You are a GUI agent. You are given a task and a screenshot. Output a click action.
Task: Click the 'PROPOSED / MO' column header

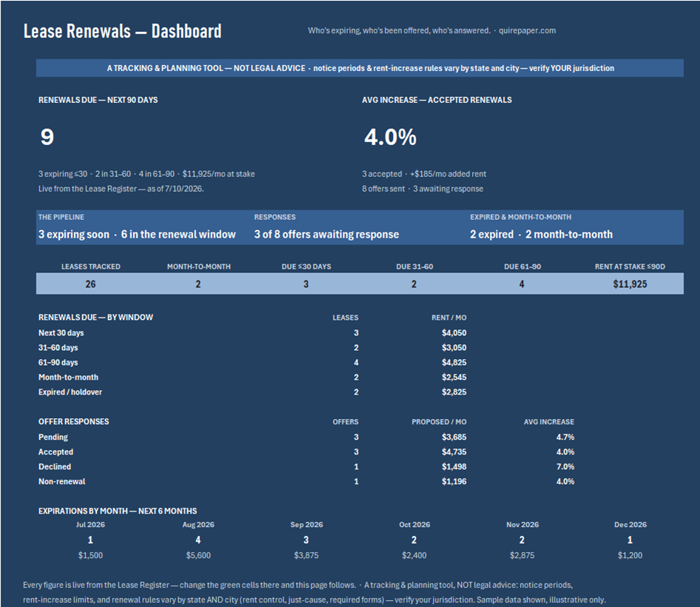pos(439,422)
